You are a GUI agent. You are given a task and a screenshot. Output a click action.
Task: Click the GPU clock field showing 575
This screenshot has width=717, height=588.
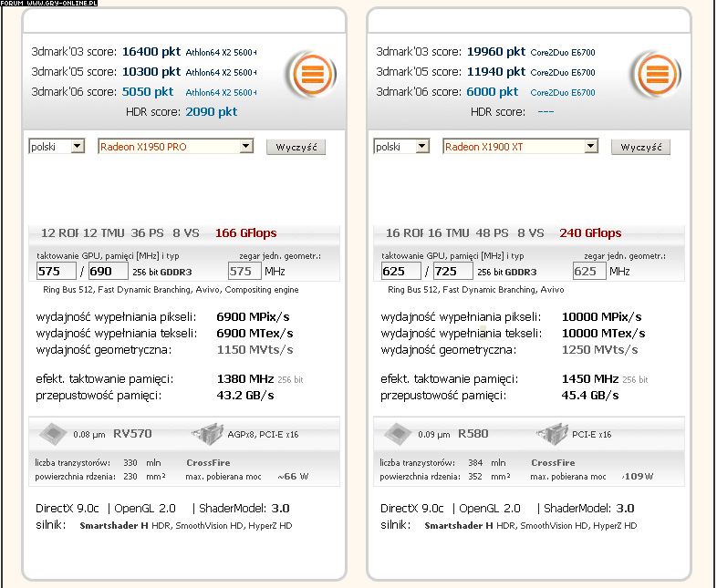point(57,272)
